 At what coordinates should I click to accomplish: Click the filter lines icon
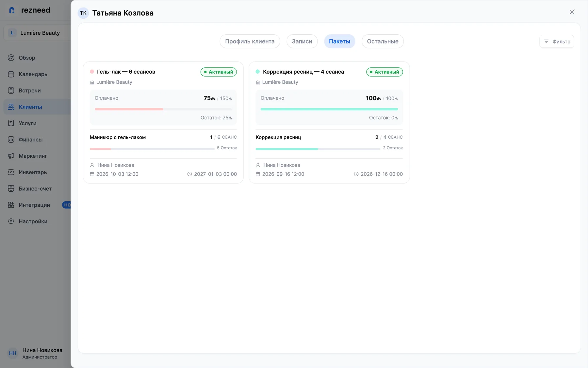[x=546, y=41]
